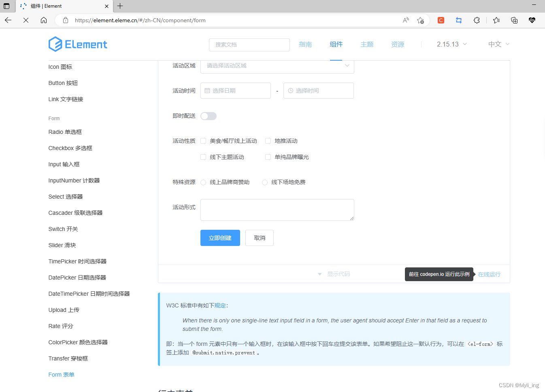This screenshot has height=392, width=545.
Task: Click the read aloud icon
Action: click(406, 20)
